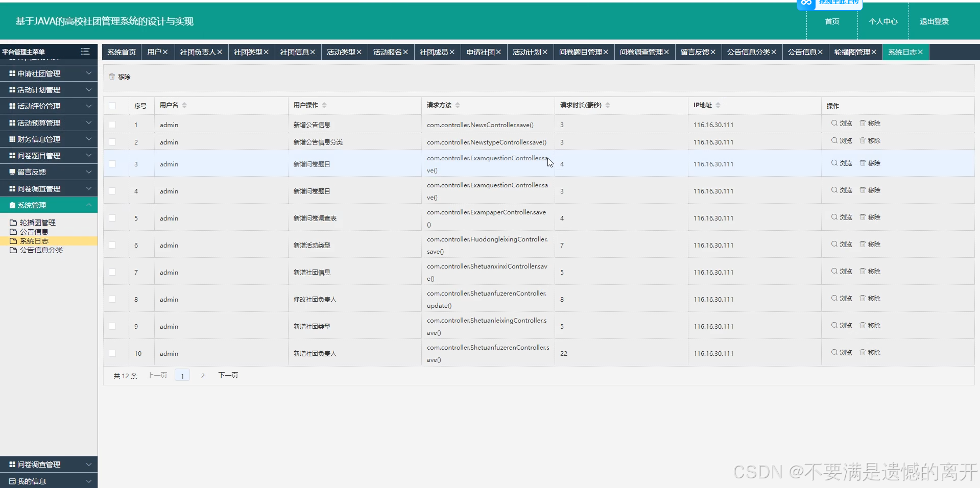Close the 活动报名 tab with its X

(x=405, y=52)
